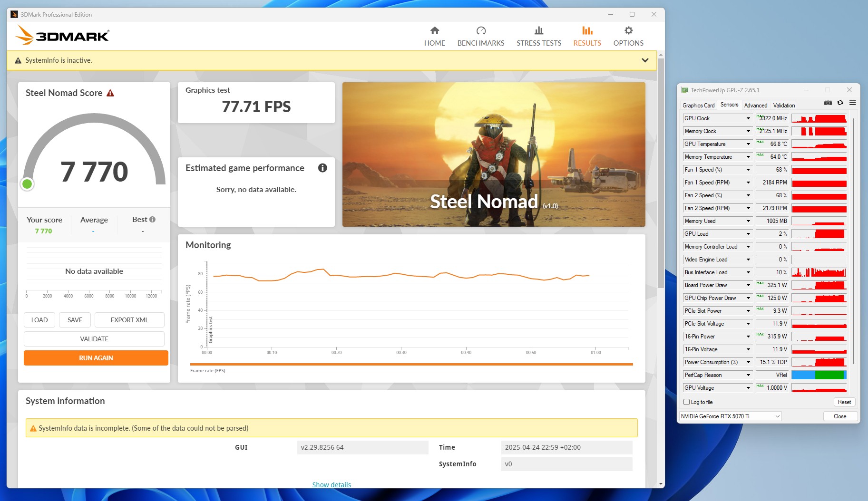Click the 3DMark vertical scrollbar thumb

click(661, 173)
